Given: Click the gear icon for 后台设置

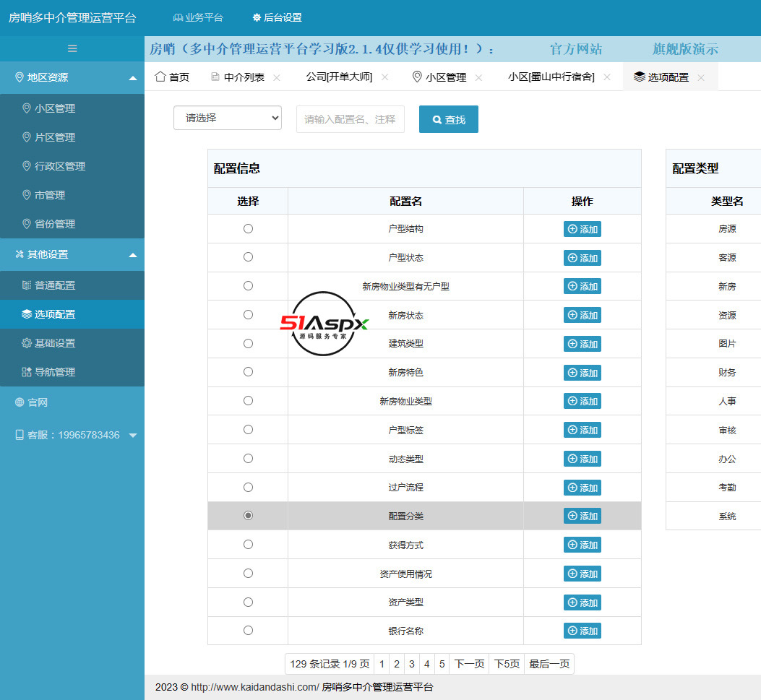Looking at the screenshot, I should (x=257, y=17).
